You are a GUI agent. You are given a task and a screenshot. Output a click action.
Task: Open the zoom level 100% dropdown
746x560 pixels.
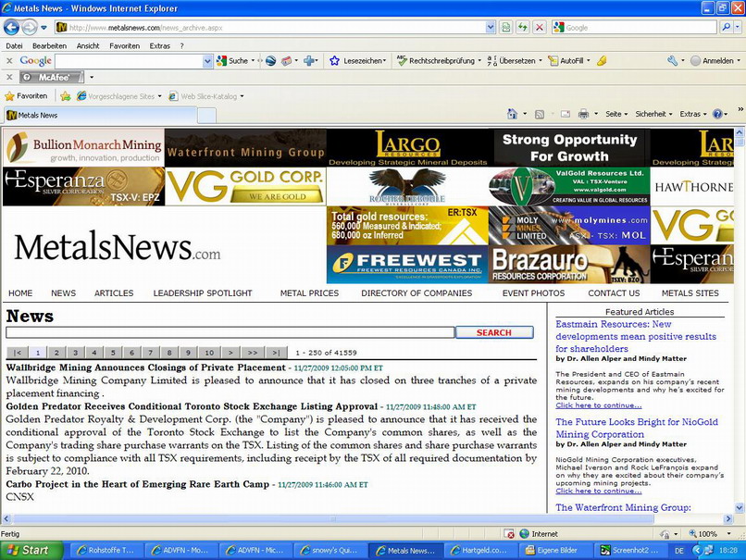[728, 534]
